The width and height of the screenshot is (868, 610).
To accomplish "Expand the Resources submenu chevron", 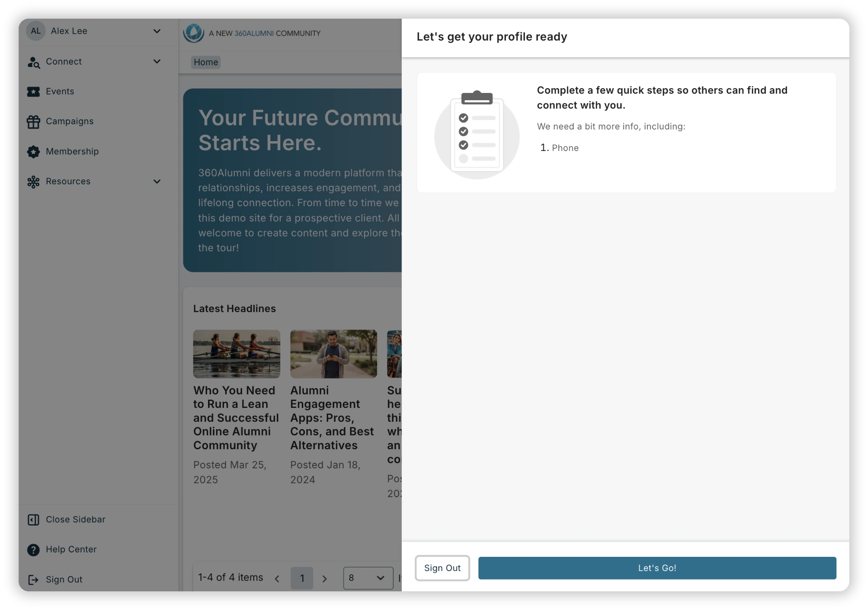I will pyautogui.click(x=157, y=181).
